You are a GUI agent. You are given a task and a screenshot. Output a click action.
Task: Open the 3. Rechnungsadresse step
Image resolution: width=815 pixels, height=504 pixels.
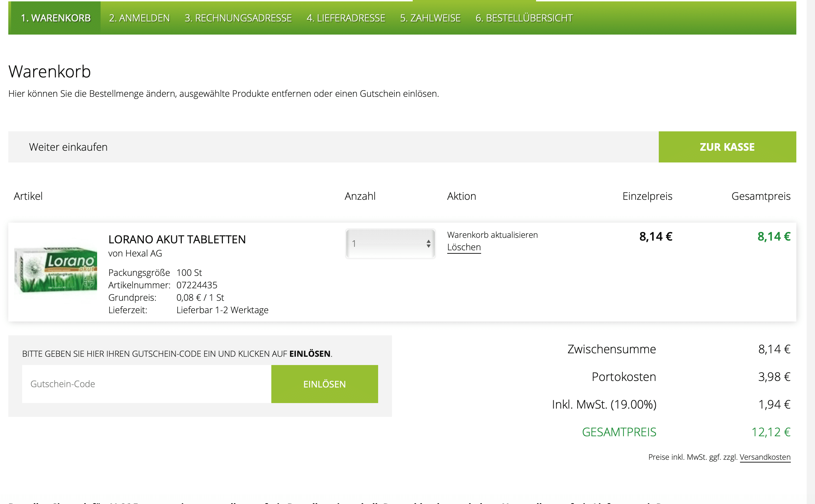(x=238, y=18)
